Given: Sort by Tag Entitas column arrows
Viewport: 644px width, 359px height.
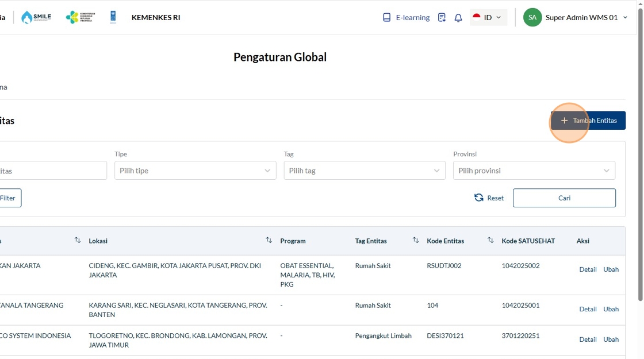Looking at the screenshot, I should pyautogui.click(x=416, y=240).
